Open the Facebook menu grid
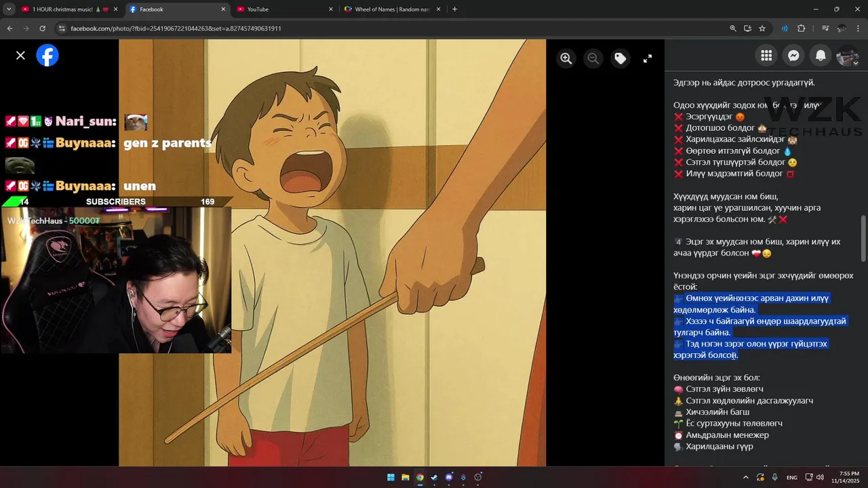 (x=766, y=56)
